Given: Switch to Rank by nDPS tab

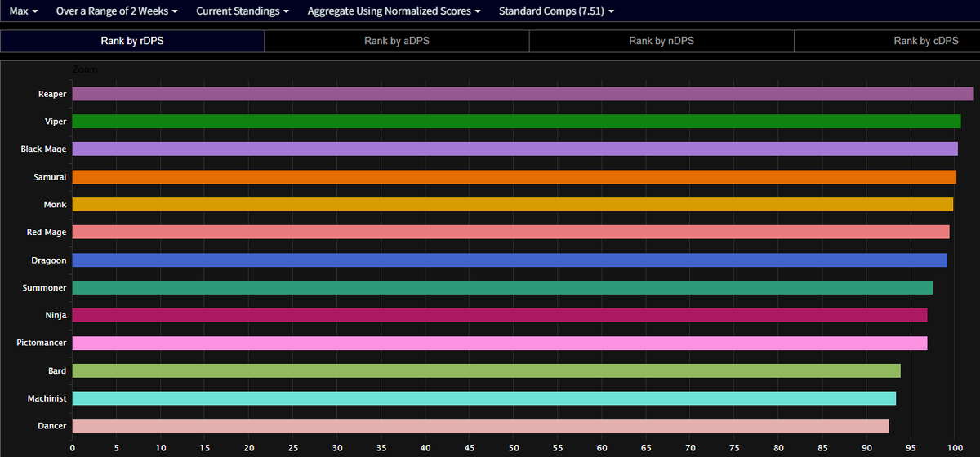Looking at the screenshot, I should pos(661,41).
